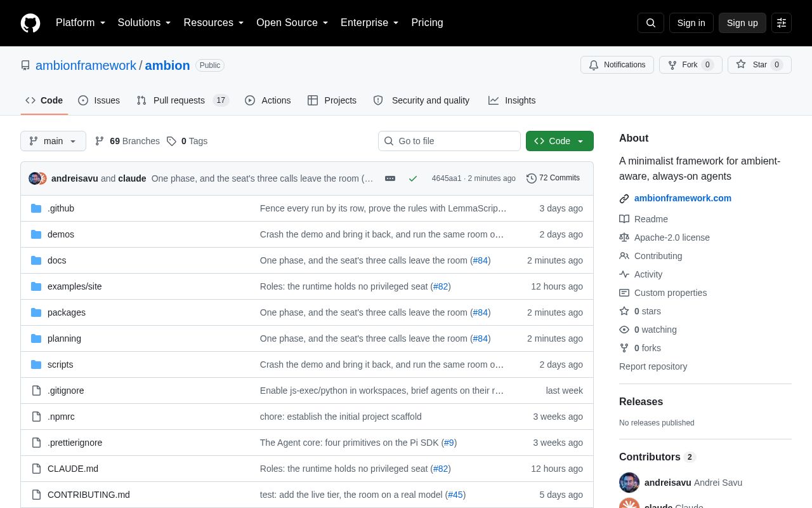Image resolution: width=812 pixels, height=508 pixels.
Task: Expand commit message ellipsis button
Action: (x=390, y=178)
